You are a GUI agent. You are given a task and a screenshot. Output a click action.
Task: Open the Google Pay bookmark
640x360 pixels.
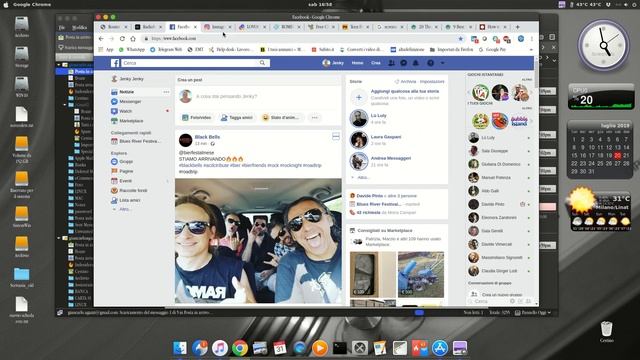point(492,49)
